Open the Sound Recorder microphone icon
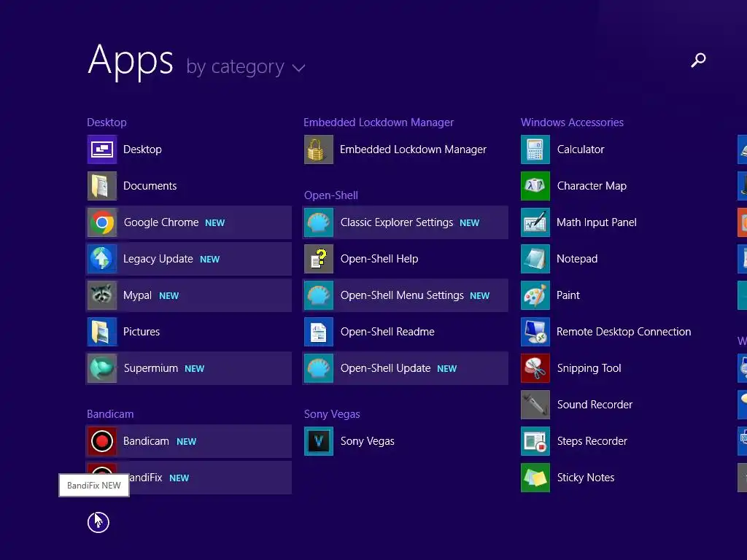The image size is (747, 560). tap(535, 405)
